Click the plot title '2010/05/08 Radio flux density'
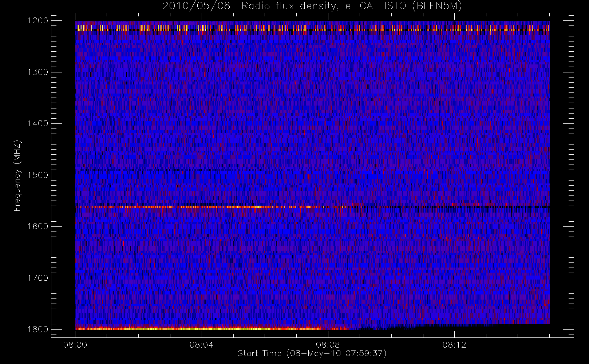The image size is (589, 364). 312,6
